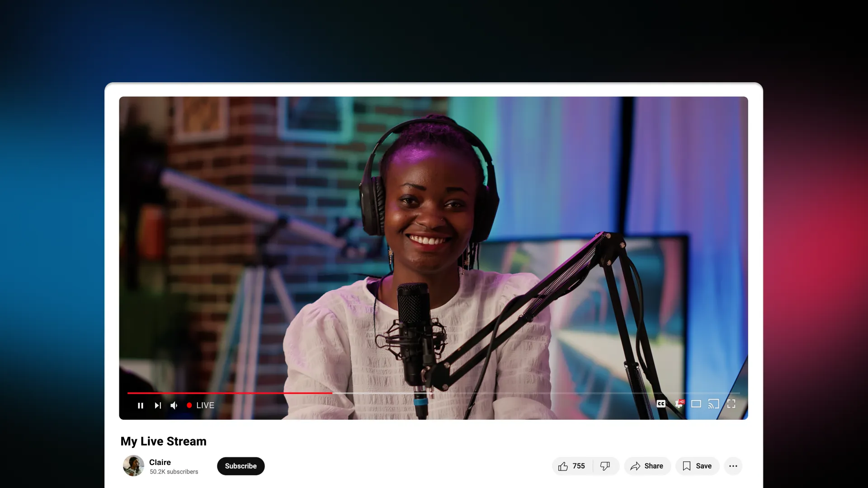Mute the video volume

click(174, 405)
